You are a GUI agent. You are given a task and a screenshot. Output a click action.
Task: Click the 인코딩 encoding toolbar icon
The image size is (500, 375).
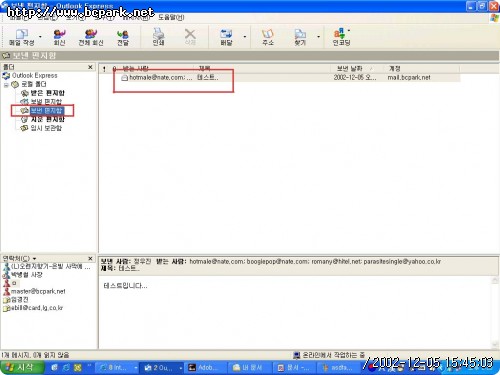point(341,37)
